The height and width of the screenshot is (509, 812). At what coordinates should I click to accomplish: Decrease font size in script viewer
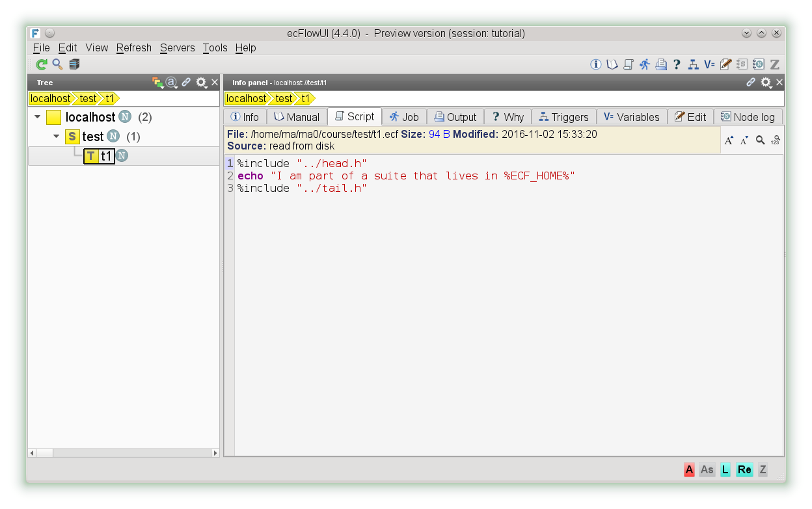tap(744, 140)
